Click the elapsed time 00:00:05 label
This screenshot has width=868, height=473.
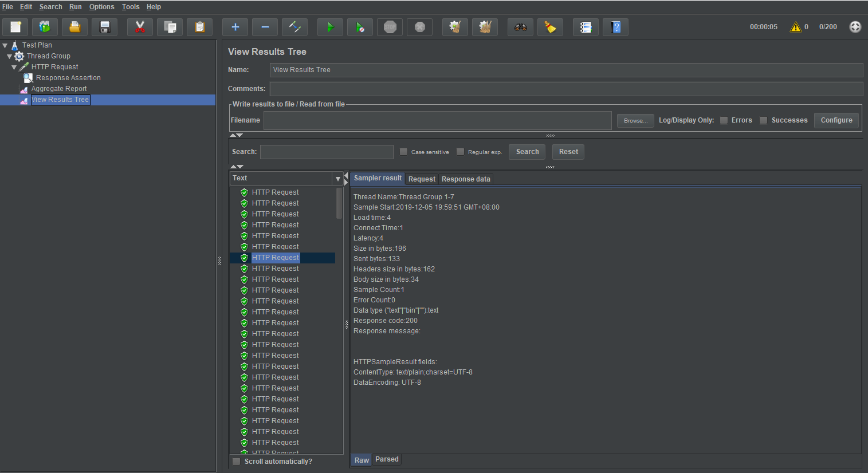point(764,27)
